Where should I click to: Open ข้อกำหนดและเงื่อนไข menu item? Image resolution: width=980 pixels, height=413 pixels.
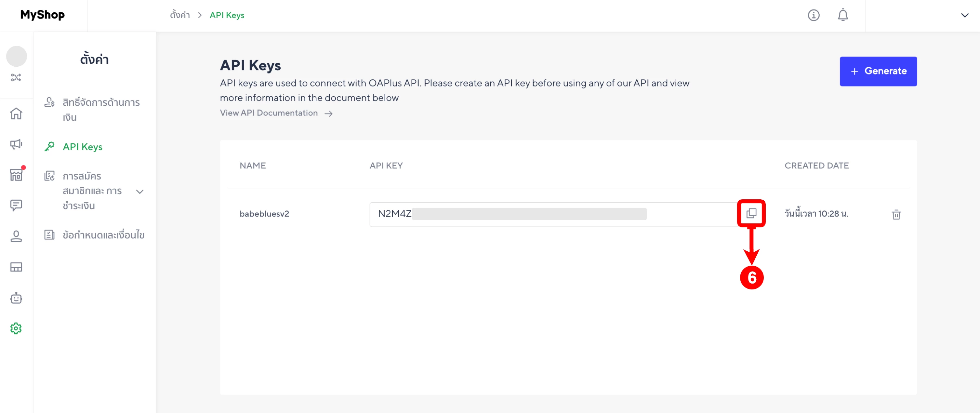pyautogui.click(x=103, y=235)
